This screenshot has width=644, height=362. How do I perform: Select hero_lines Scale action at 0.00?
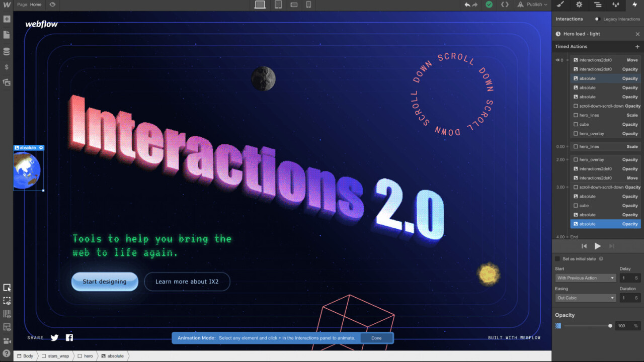point(606,147)
